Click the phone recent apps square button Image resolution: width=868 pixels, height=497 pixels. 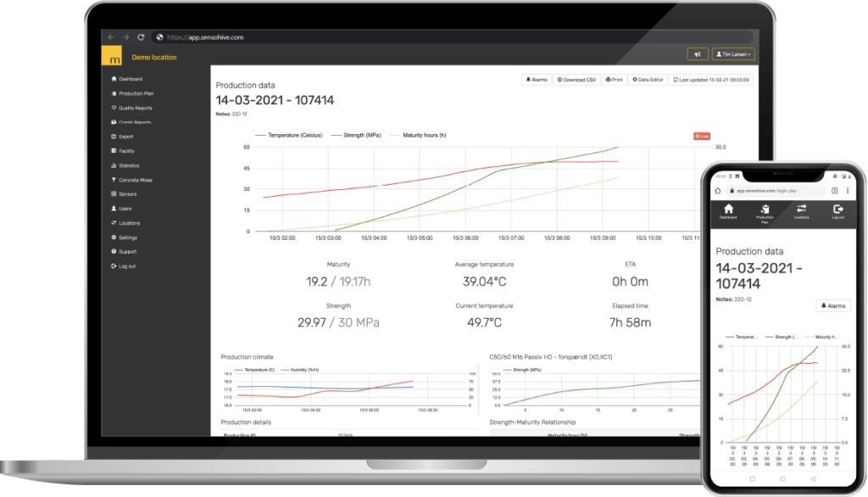tap(752, 478)
